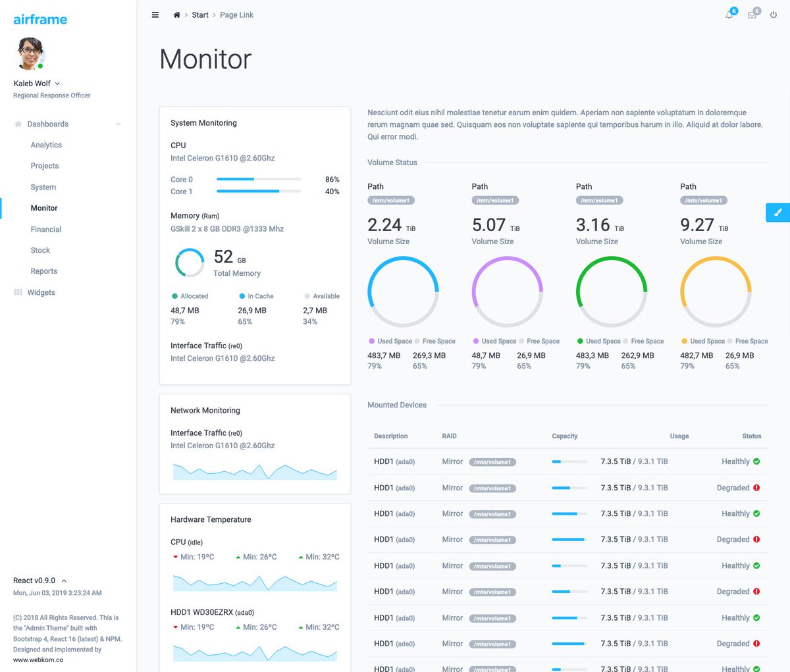Screen dimensions: 790x672
Task: Open Projects in the sidebar
Action: [x=45, y=166]
